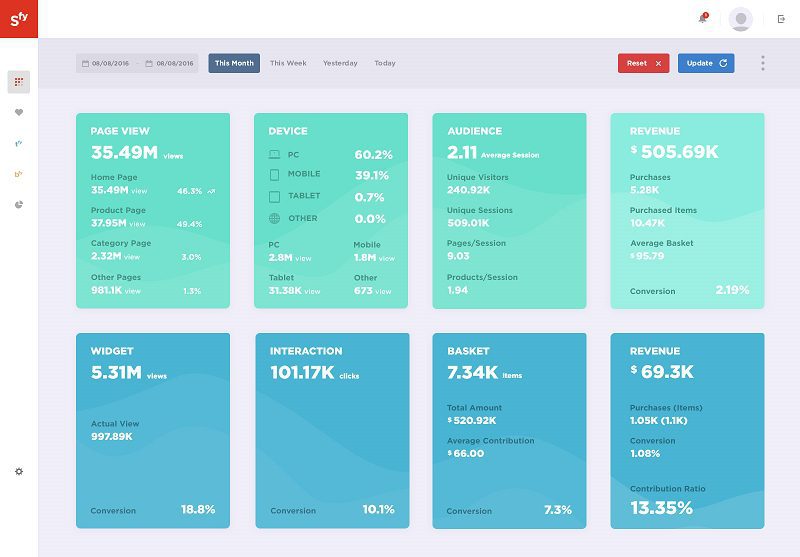Select the This Month tab
This screenshot has height=557, width=800.
point(234,63)
